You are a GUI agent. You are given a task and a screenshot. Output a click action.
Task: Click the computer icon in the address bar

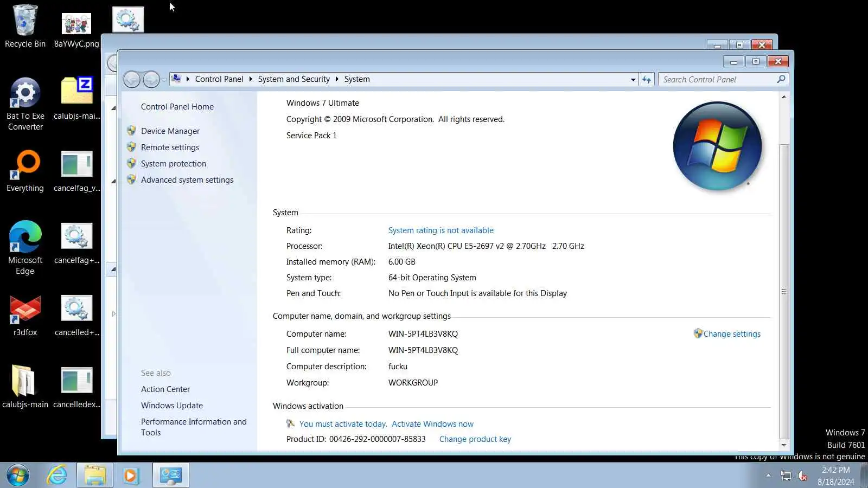(176, 79)
